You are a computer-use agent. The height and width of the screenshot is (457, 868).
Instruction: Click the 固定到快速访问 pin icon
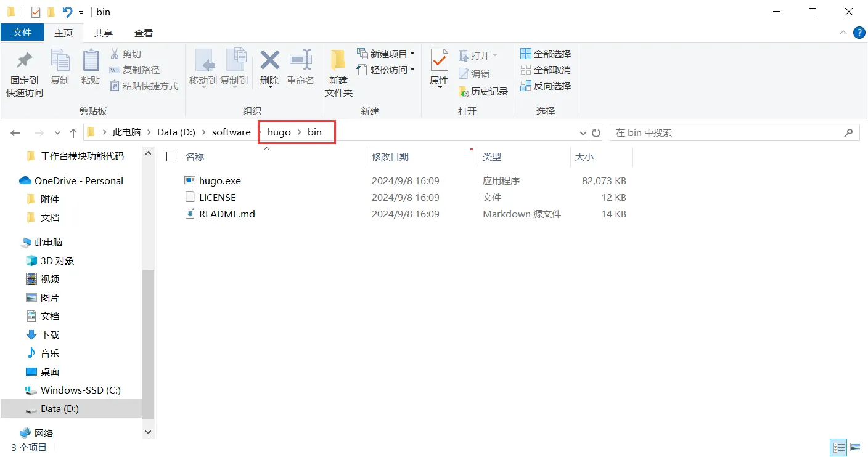click(x=25, y=60)
